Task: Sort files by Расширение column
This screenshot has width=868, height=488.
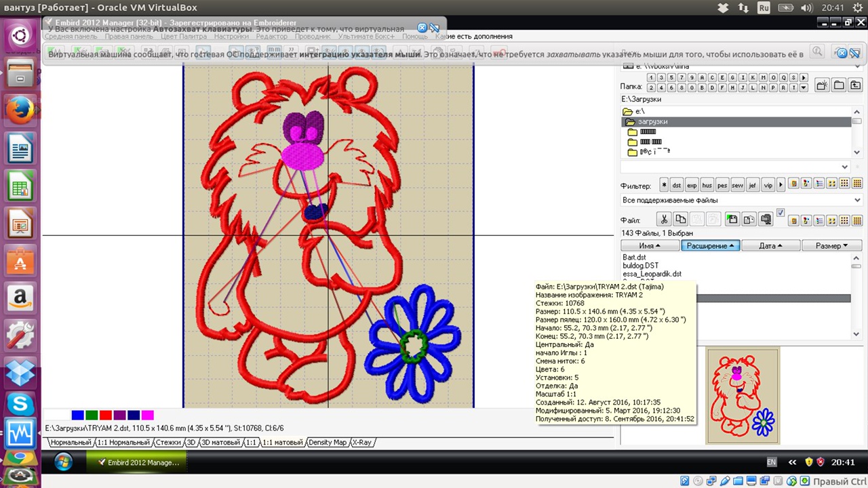Action: pos(710,245)
